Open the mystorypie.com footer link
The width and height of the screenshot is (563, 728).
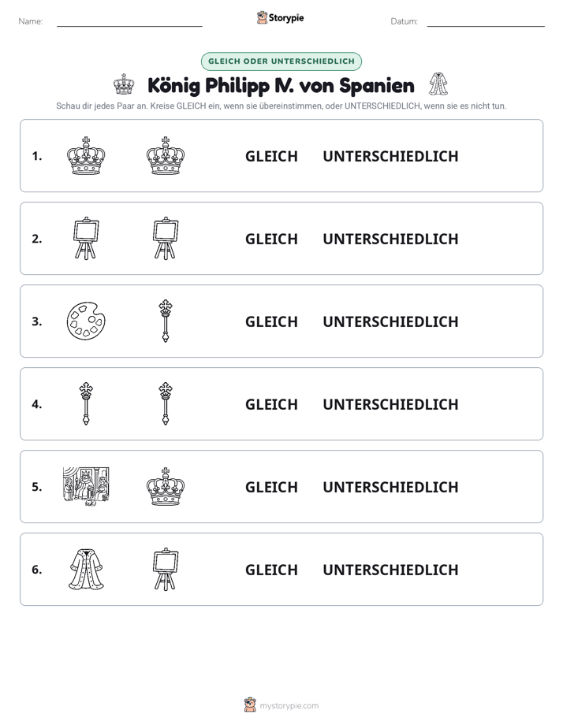[x=289, y=706]
